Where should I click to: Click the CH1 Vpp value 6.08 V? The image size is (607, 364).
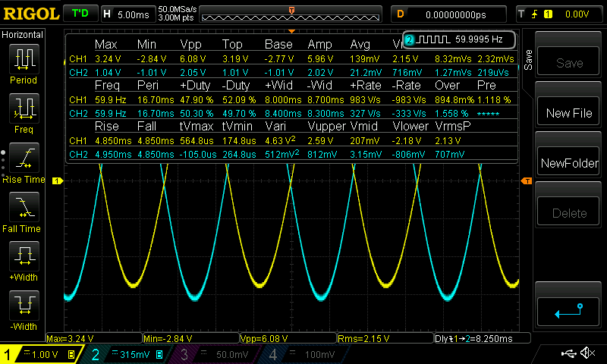coord(193,59)
